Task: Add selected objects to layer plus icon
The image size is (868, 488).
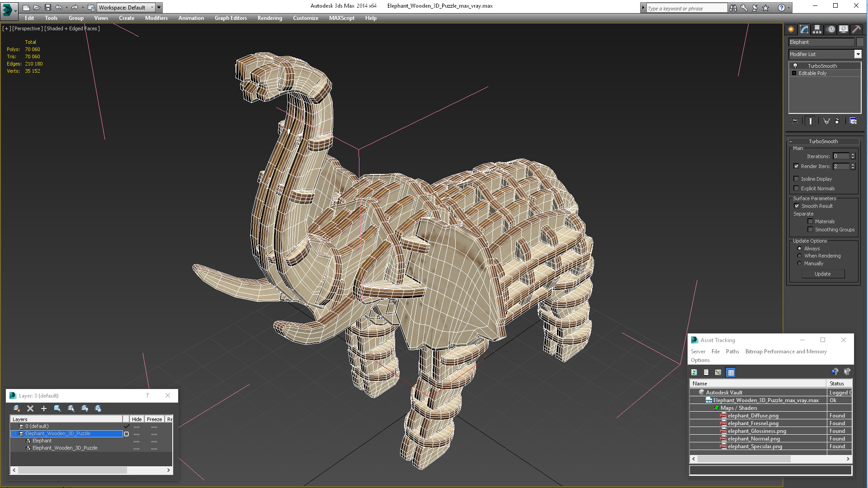Action: click(x=44, y=408)
